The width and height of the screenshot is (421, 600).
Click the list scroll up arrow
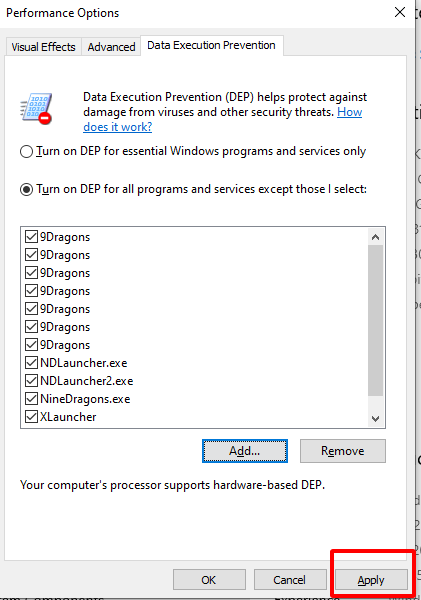(375, 237)
